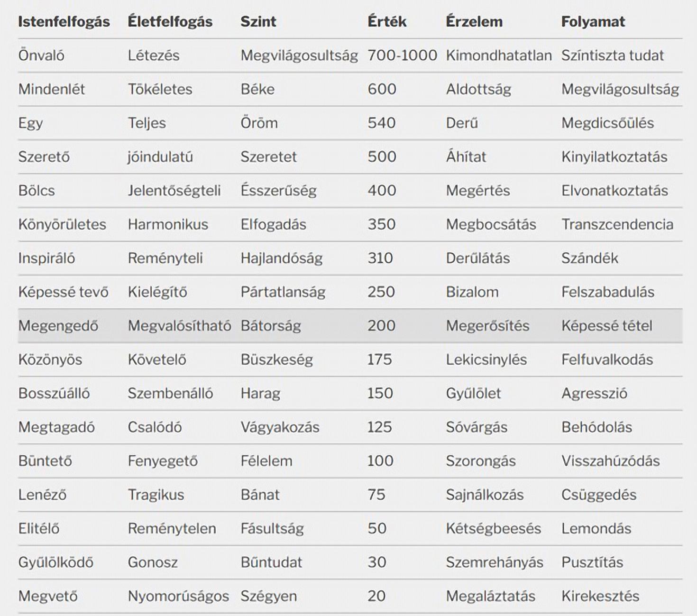Click the Kétségbeesés cell
The image size is (697, 616).
[x=493, y=528]
